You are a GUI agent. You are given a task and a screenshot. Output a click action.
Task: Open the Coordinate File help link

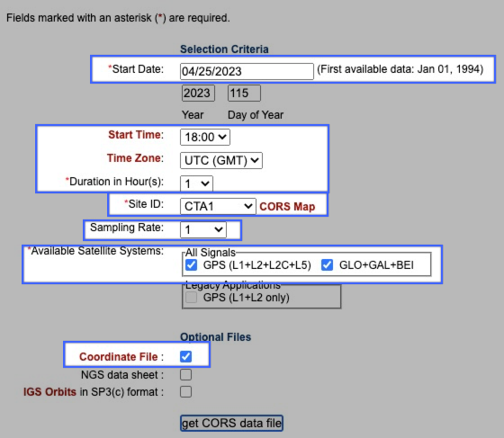119,357
